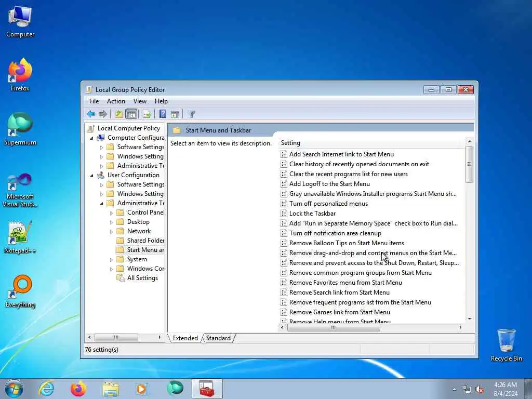Open Windows Media Player from the taskbar

[x=141, y=389]
